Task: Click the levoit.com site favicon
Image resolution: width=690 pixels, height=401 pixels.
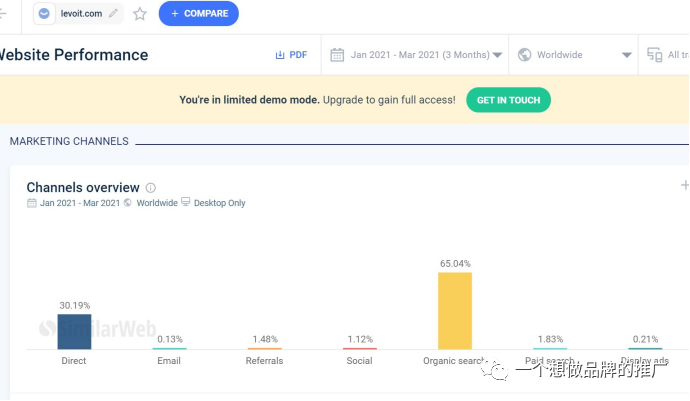Action: pos(44,14)
